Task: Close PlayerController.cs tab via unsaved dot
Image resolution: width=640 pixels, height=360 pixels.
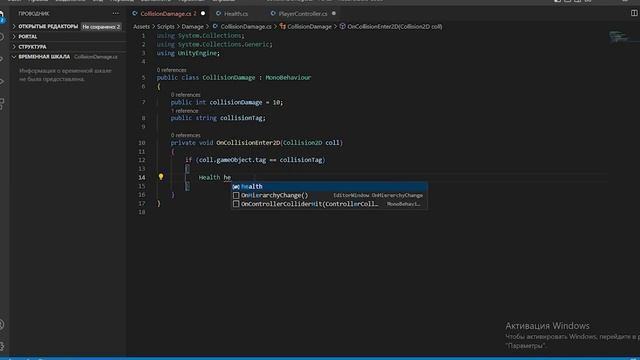Action: [x=334, y=13]
